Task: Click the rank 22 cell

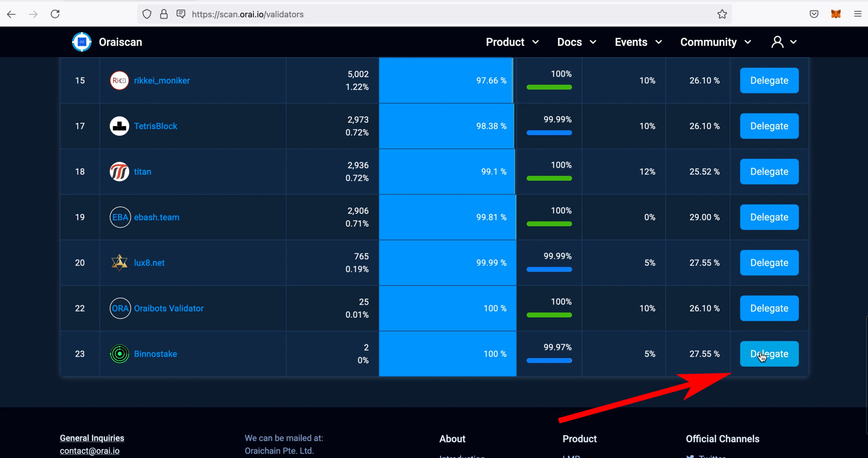Action: (80, 308)
